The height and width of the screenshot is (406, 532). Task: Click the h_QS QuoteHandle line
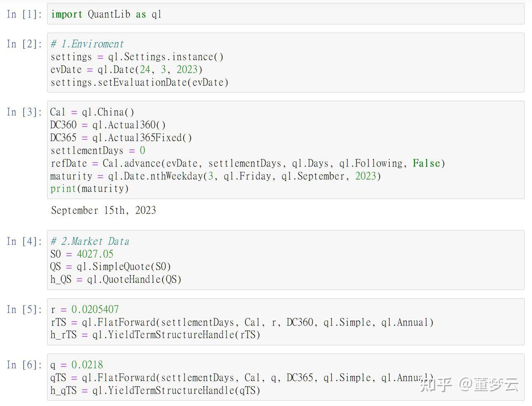click(116, 280)
